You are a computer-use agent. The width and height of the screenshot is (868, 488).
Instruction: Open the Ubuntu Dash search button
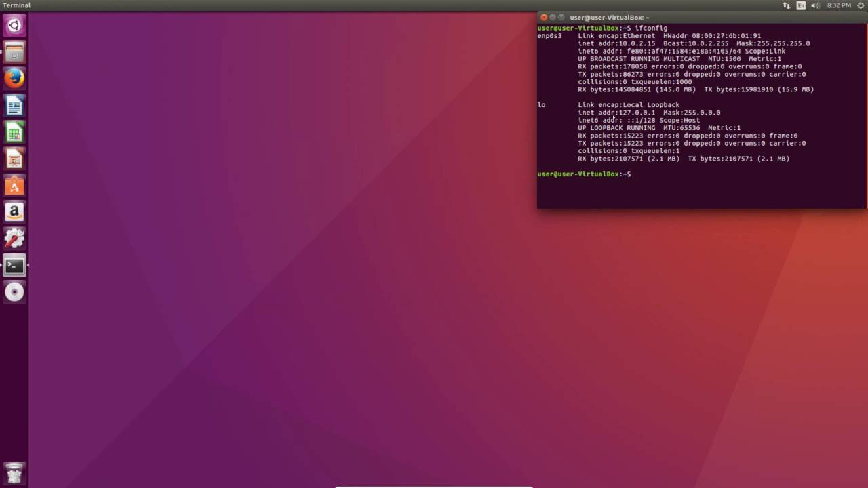pos(14,26)
